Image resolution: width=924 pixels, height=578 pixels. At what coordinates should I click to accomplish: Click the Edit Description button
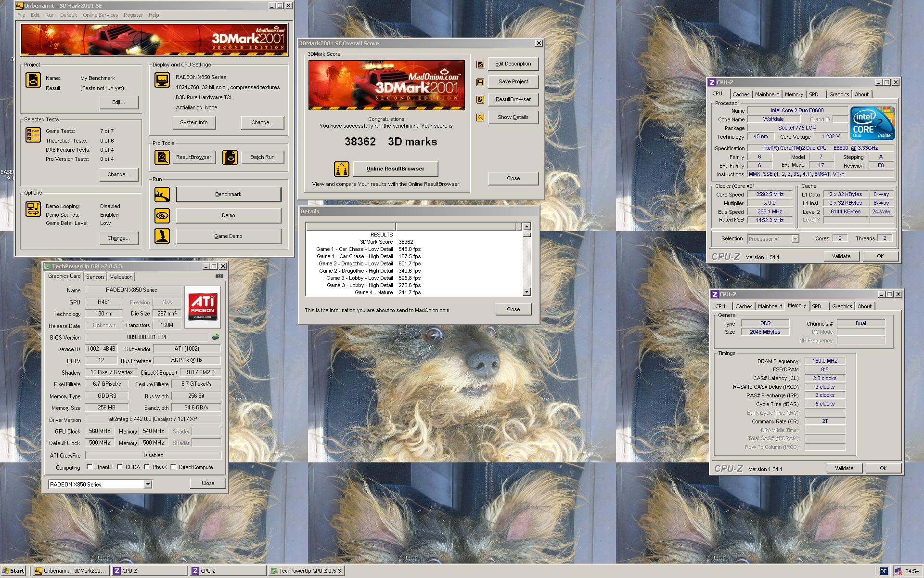click(x=513, y=64)
